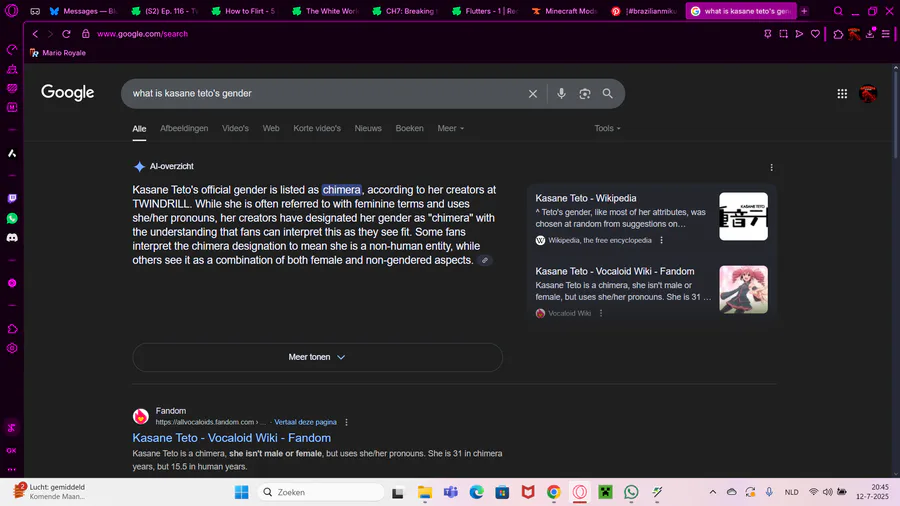
Task: Add page to bookmarks with heart icon
Action: pos(815,34)
